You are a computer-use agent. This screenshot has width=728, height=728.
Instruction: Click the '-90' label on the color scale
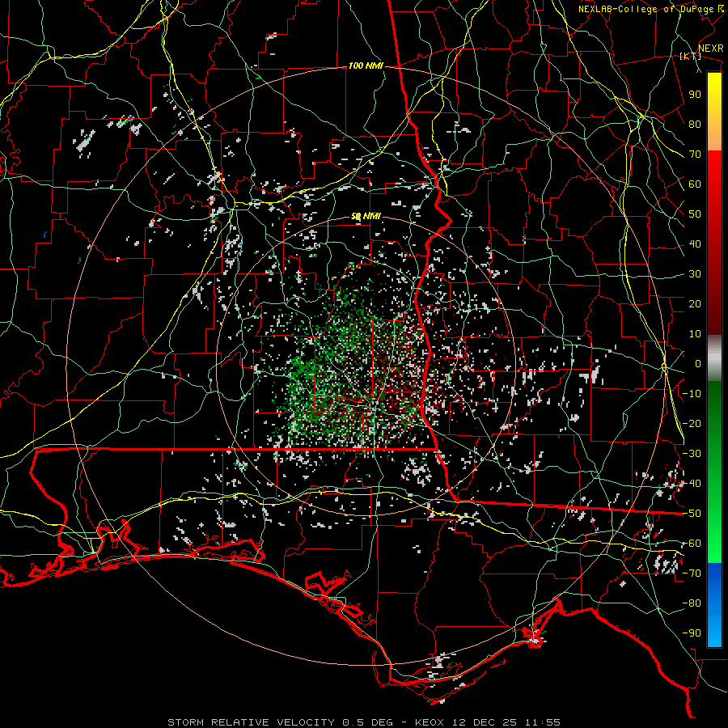click(692, 633)
